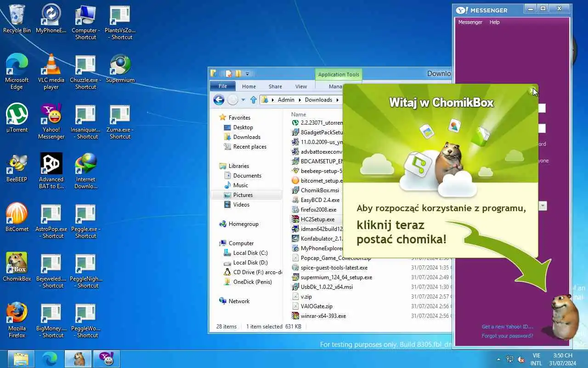Open Yahoo! Messenger desktop icon

[x=51, y=121]
